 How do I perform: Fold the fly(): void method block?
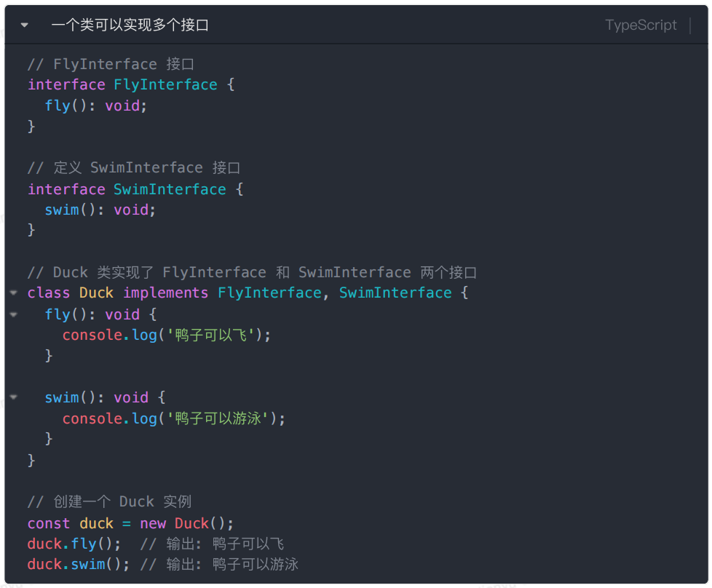pyautogui.click(x=14, y=314)
